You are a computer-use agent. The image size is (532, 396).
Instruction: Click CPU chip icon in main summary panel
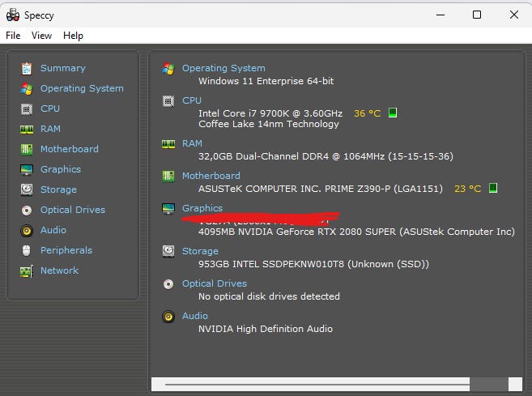pyautogui.click(x=168, y=101)
